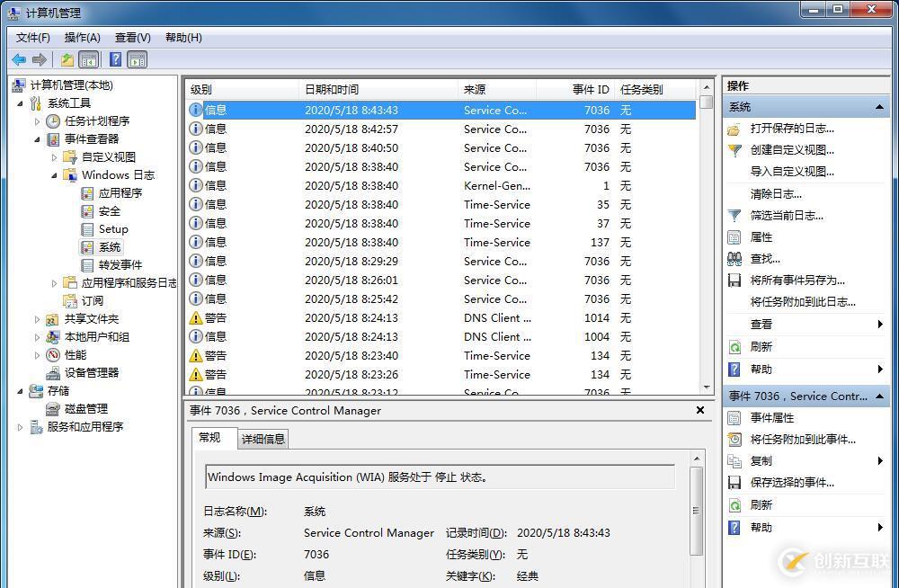Sort events by 来源 column header
The width and height of the screenshot is (899, 588).
tap(497, 90)
